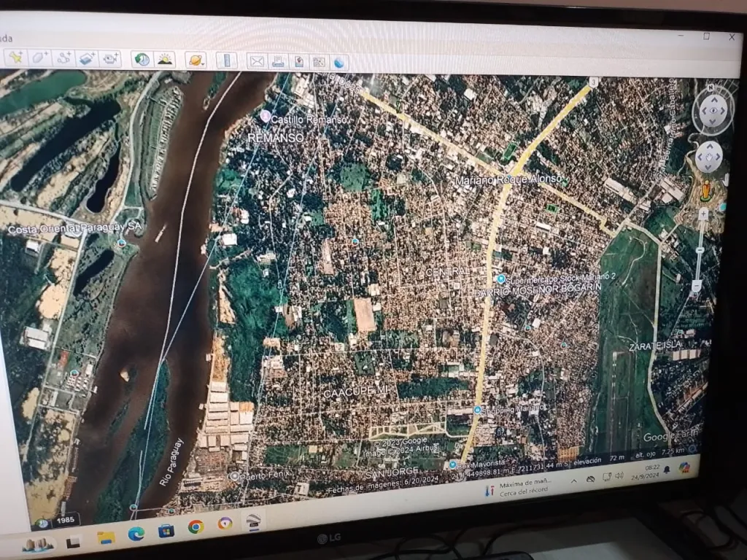
Task: Click the zoom in plus button
Action: (x=703, y=215)
